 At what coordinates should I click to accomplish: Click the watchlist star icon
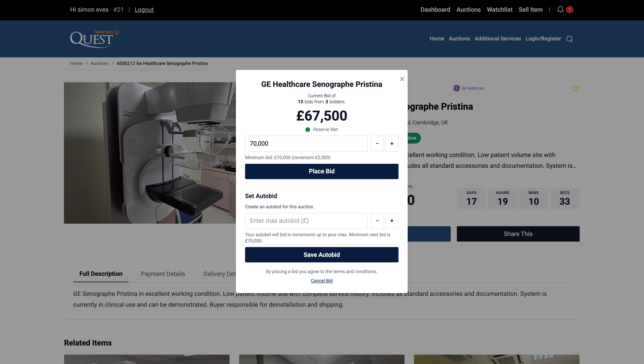pyautogui.click(x=575, y=89)
